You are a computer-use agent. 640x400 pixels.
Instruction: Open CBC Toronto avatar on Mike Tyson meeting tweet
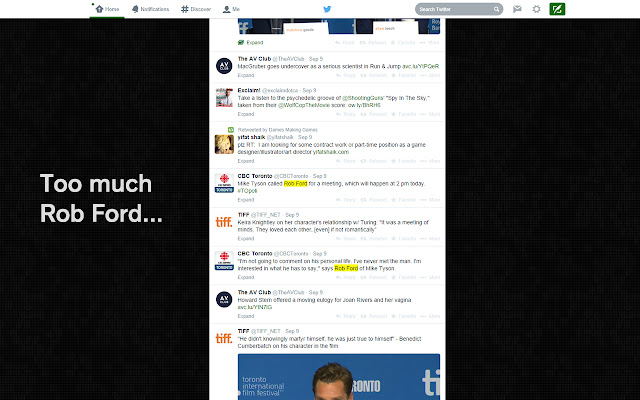click(x=224, y=183)
